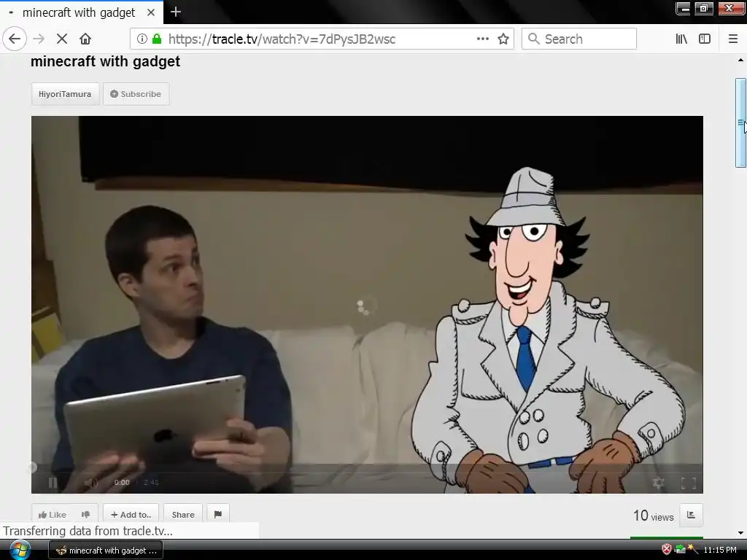The image size is (747, 560).
Task: Open the network tray icon
Action: tap(680, 550)
